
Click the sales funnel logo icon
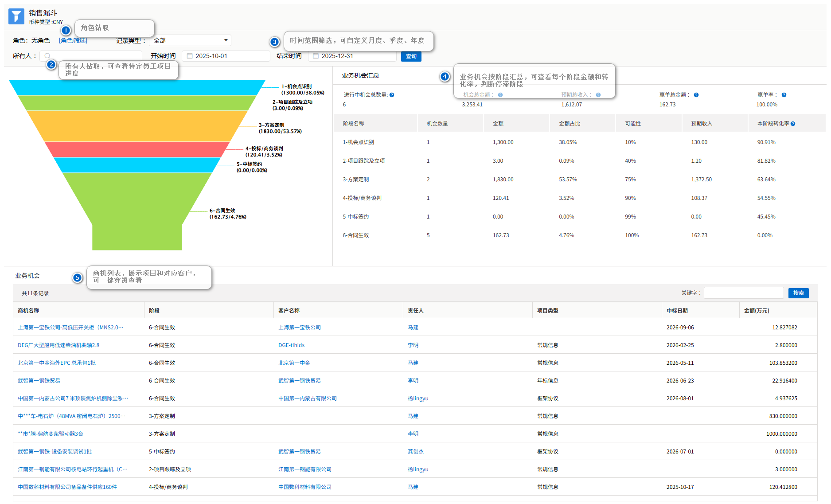16,16
